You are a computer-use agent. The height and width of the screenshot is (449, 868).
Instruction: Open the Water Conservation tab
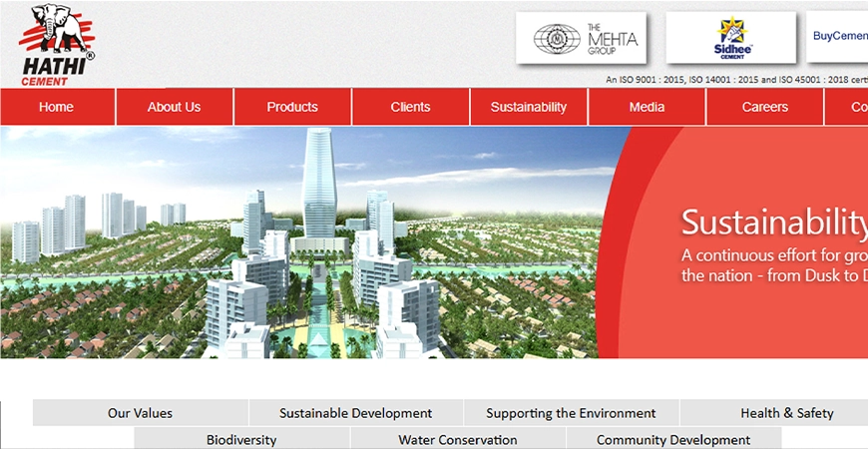[458, 439]
